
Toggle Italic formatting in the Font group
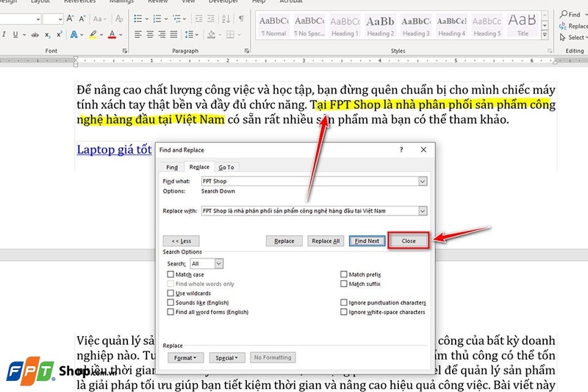click(x=4, y=35)
